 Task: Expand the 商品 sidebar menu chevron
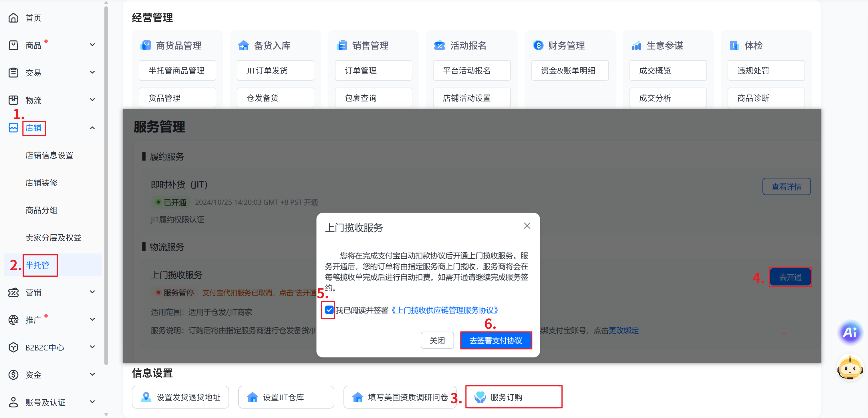coord(92,45)
